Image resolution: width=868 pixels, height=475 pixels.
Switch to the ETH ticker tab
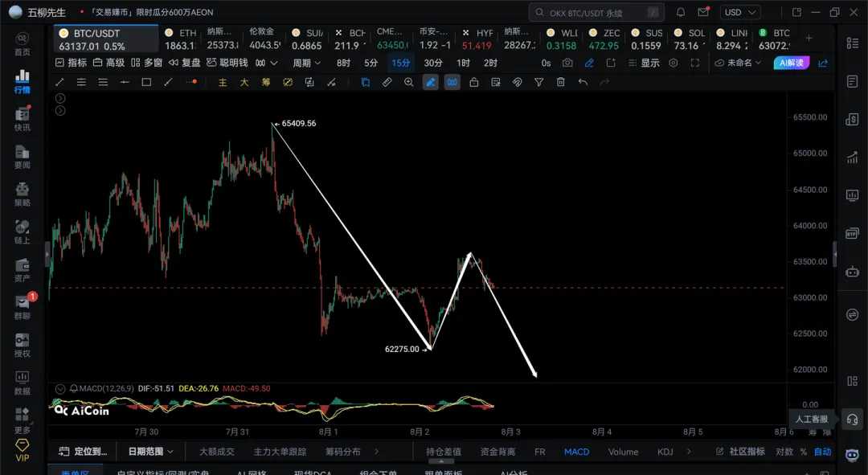point(182,39)
